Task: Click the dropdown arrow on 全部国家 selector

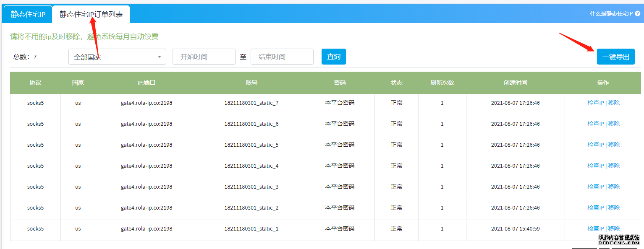Action: 160,56
